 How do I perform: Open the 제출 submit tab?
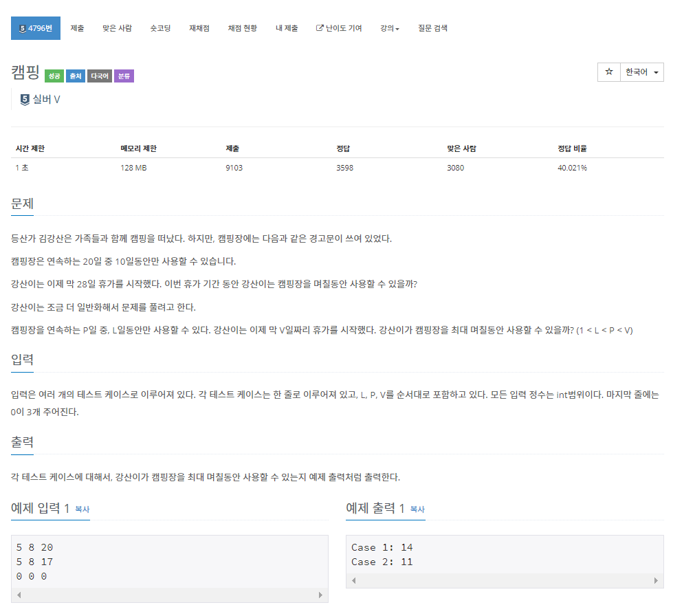pos(77,28)
